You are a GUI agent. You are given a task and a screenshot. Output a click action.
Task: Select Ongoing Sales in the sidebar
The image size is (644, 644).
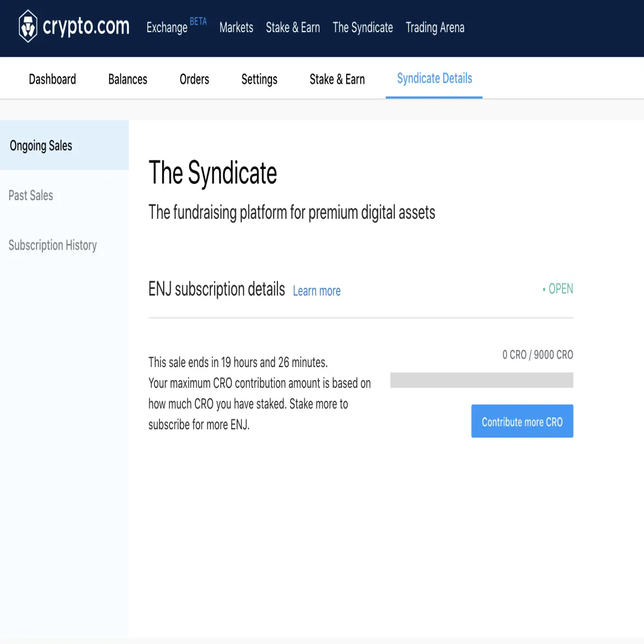64,145
